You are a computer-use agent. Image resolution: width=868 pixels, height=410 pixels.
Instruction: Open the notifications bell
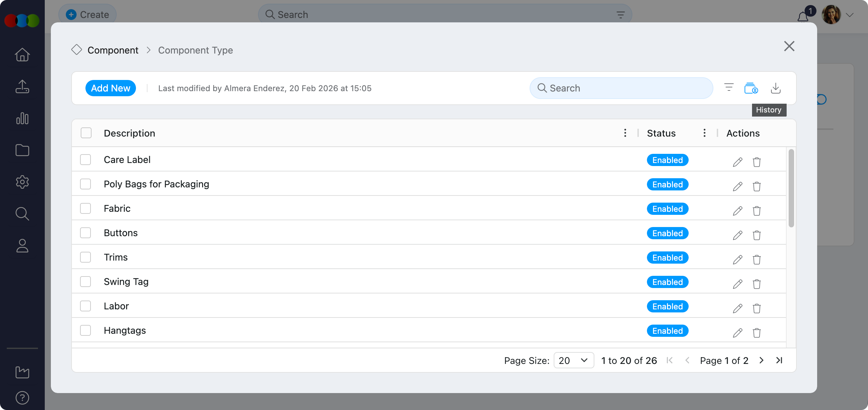803,16
